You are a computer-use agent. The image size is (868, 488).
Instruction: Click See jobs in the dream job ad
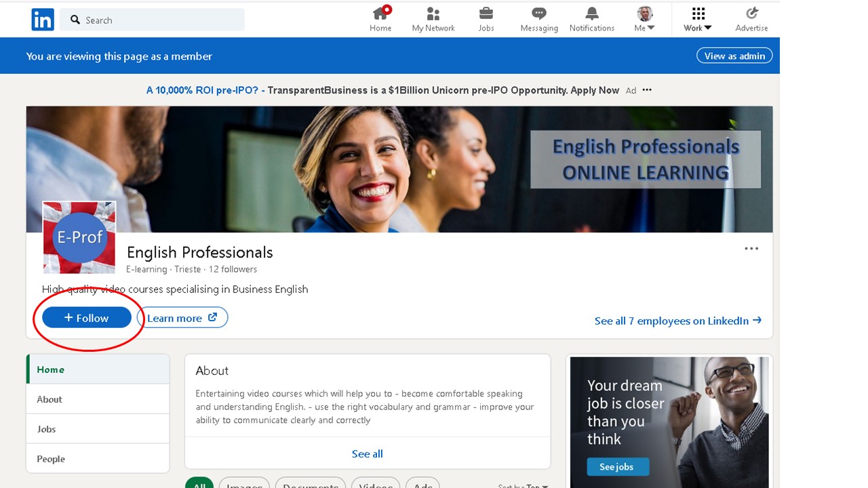point(618,466)
